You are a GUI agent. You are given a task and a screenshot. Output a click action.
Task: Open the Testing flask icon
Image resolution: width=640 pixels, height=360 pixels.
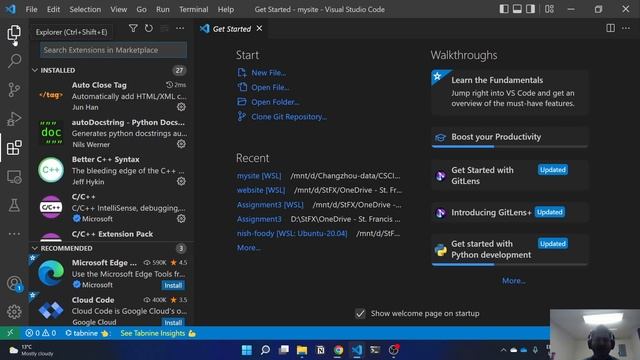coord(14,205)
